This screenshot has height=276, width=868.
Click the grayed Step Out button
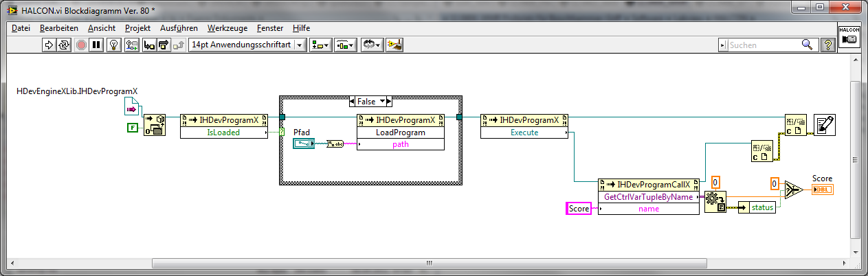(x=179, y=45)
